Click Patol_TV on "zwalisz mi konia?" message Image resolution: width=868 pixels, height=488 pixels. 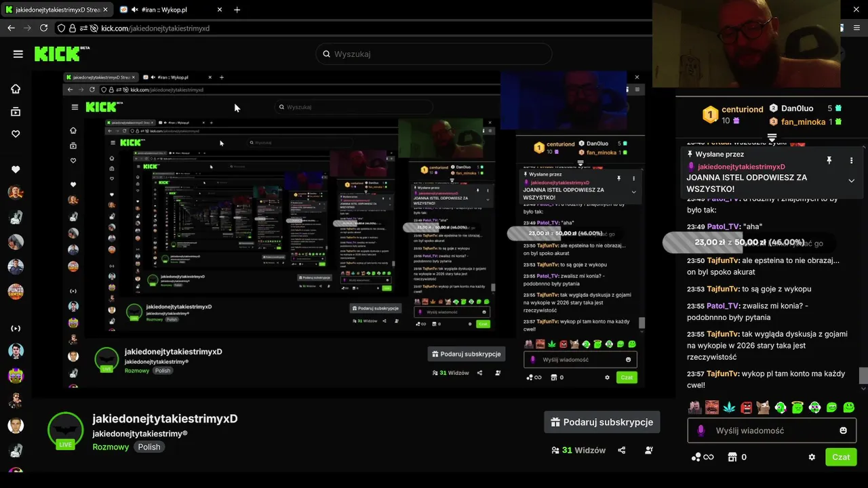723,306
